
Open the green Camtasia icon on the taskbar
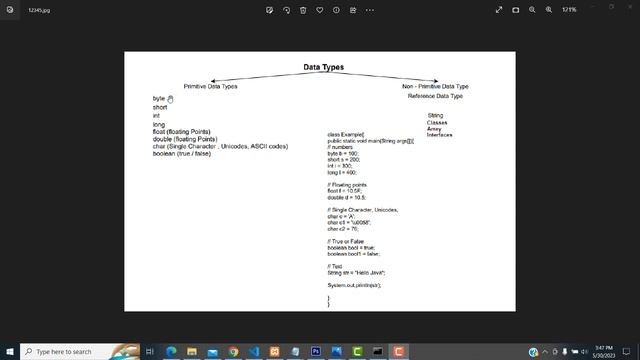pyautogui.click(x=357, y=351)
